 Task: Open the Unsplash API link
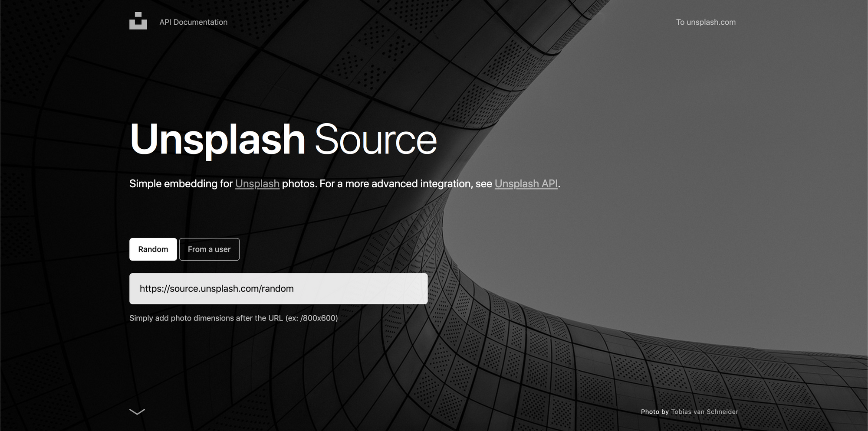tap(526, 184)
